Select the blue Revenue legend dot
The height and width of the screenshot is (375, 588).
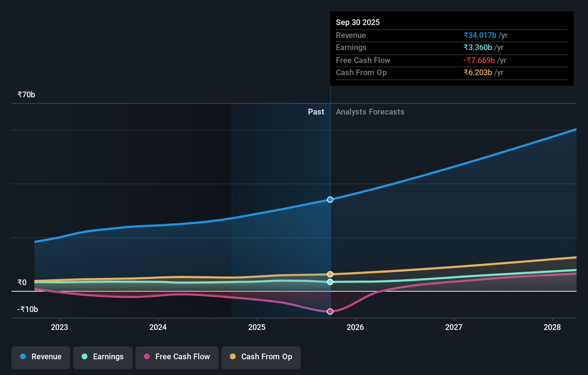[23, 356]
